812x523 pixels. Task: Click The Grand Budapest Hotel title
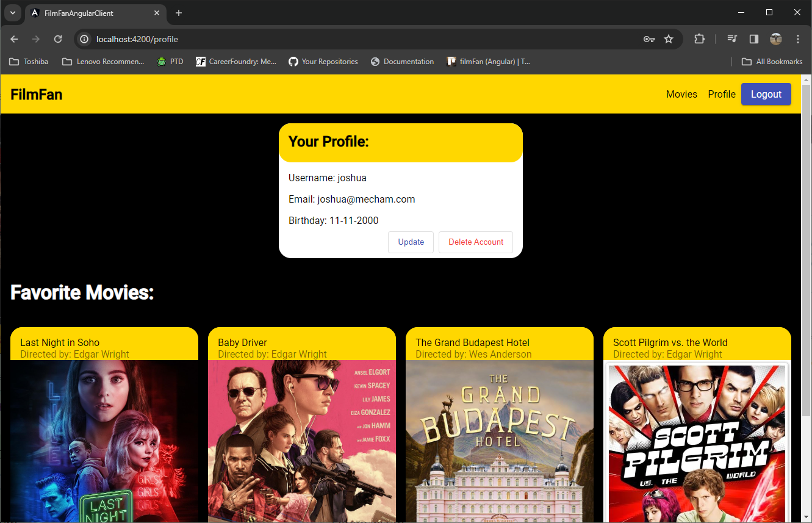(x=473, y=342)
